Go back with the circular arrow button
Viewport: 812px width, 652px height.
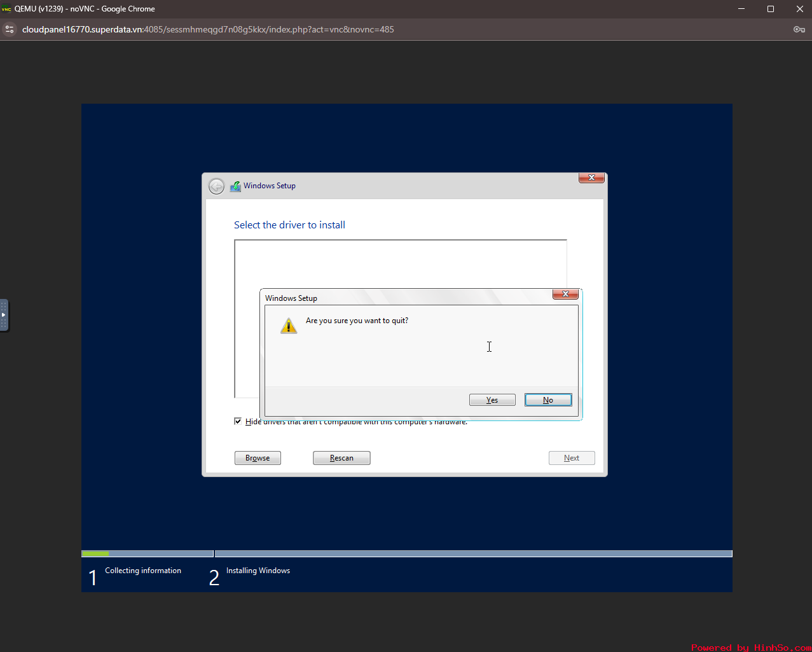(217, 186)
